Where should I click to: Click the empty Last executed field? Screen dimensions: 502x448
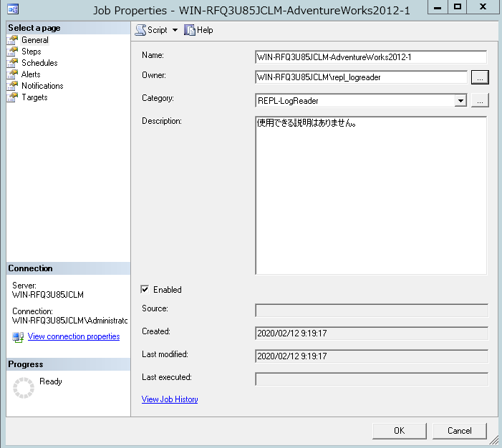point(372,379)
